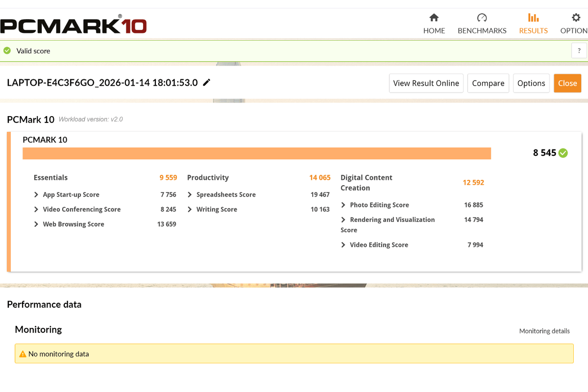
Task: Click Digital Content Creation score 12 592
Action: (x=473, y=182)
